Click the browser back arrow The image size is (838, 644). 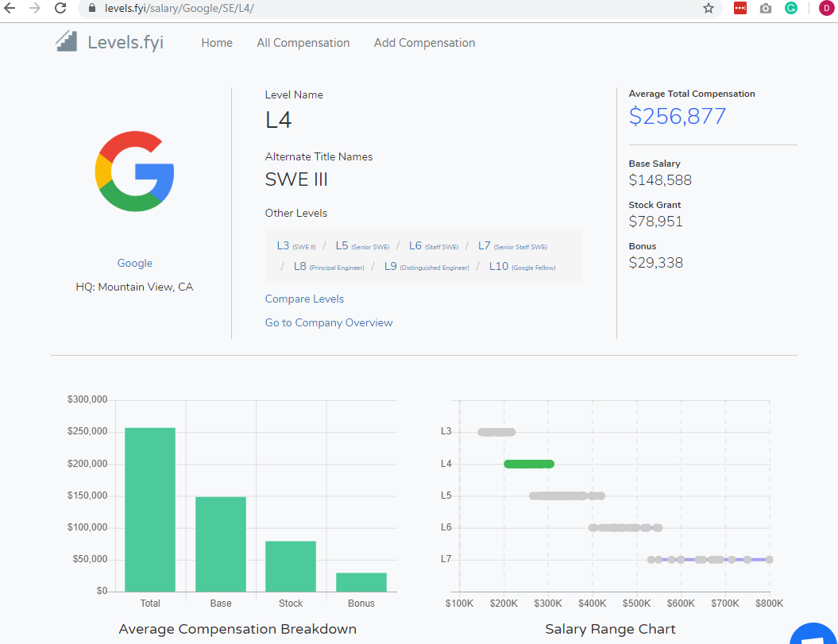[10, 8]
